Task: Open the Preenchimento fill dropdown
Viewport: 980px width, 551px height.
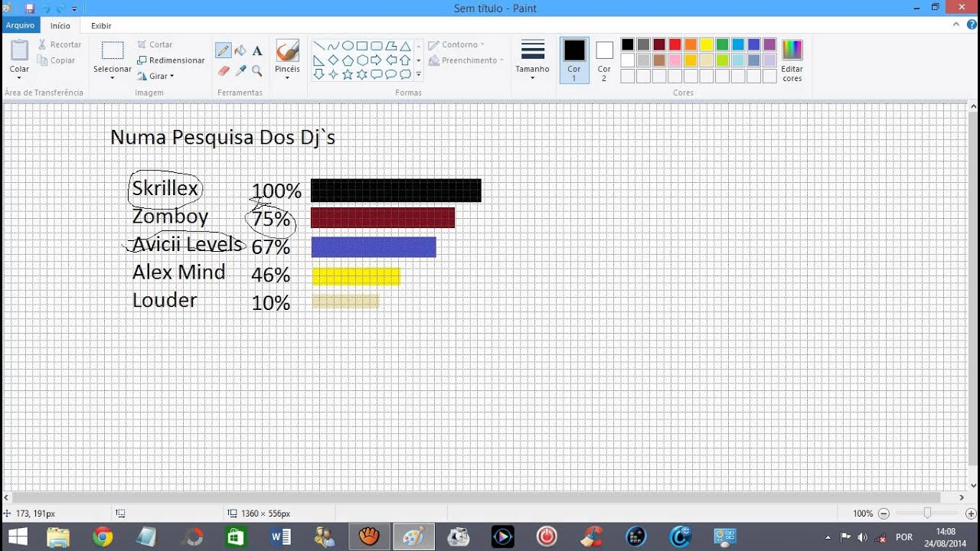Action: 465,60
